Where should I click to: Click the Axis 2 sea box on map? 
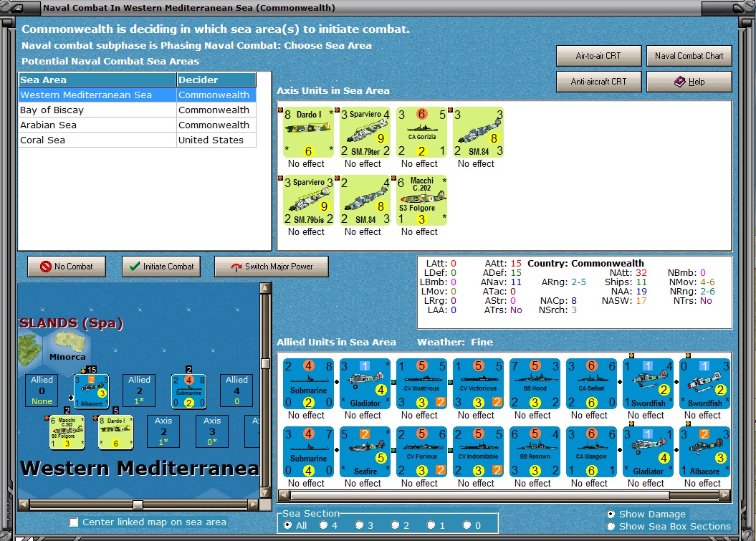click(x=163, y=431)
